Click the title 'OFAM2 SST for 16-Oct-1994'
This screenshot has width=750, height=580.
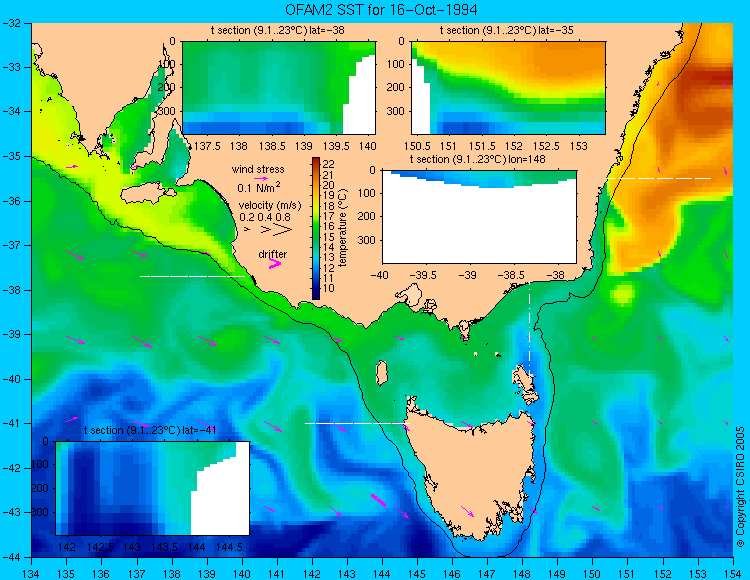click(x=381, y=10)
